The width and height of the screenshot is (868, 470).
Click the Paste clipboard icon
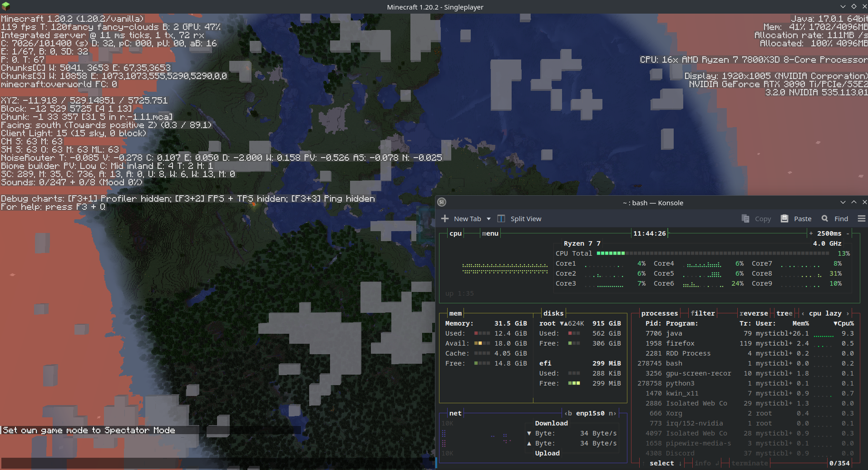[784, 219]
